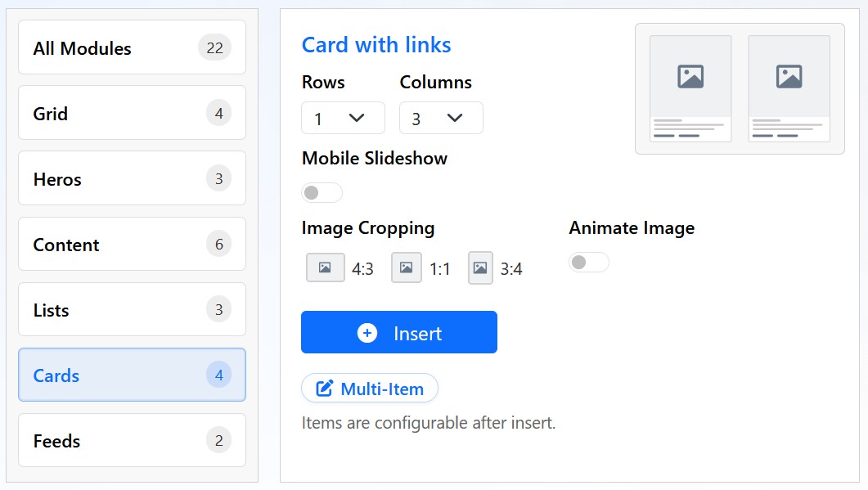Click the 4:3 ratio label

[x=362, y=269]
